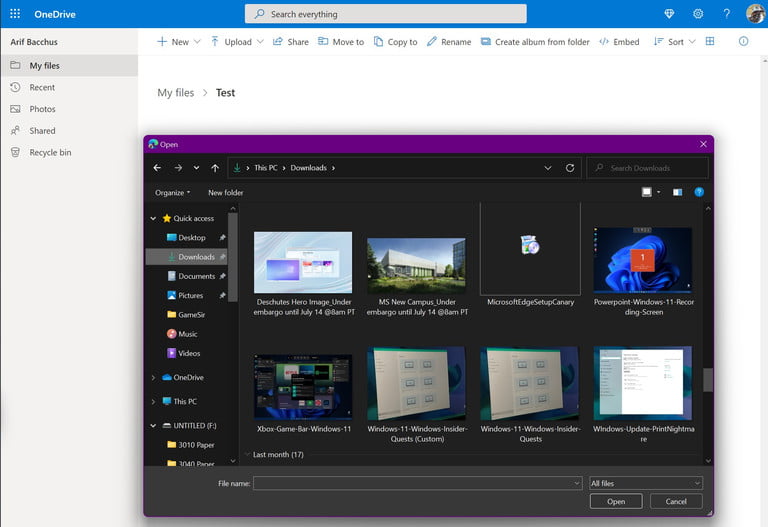This screenshot has height=527, width=768.
Task: Change view layout icon in dialog toolbar
Action: coord(647,192)
